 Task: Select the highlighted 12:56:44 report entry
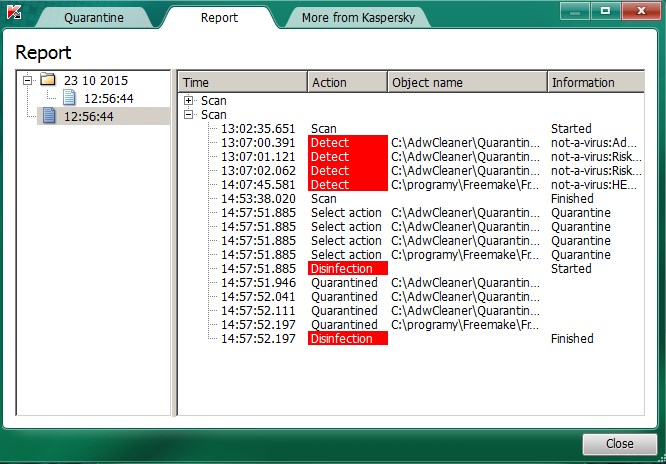(x=88, y=116)
